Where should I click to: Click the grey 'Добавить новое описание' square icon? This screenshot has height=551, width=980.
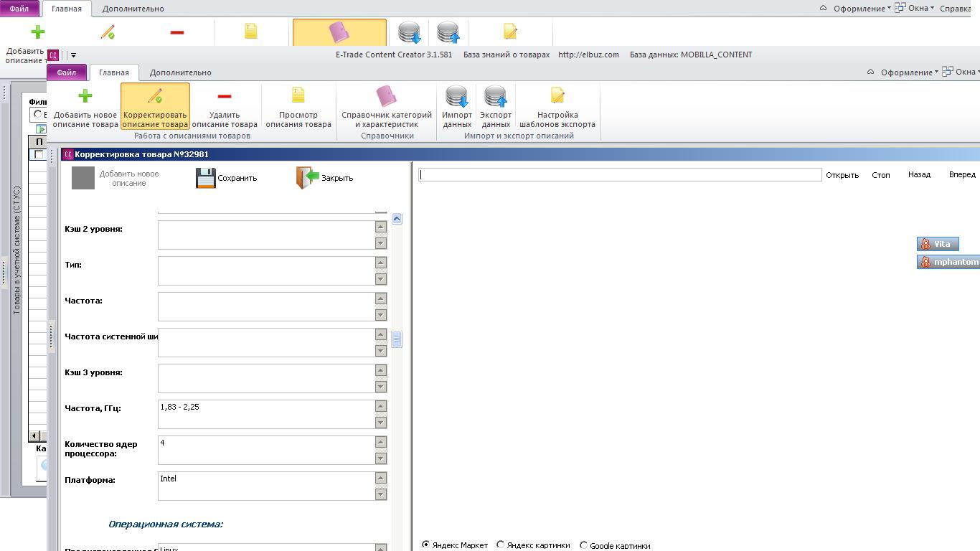coord(83,178)
